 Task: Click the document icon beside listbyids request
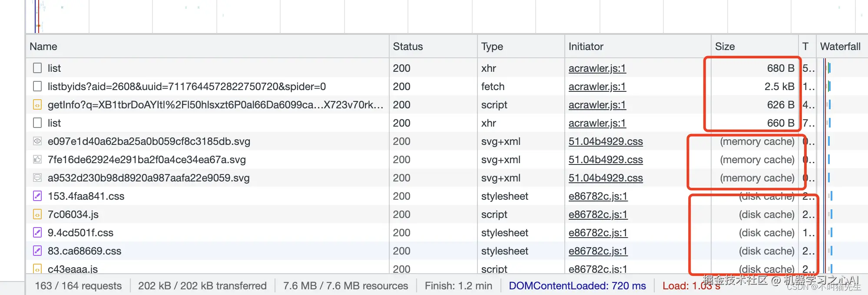click(x=38, y=87)
